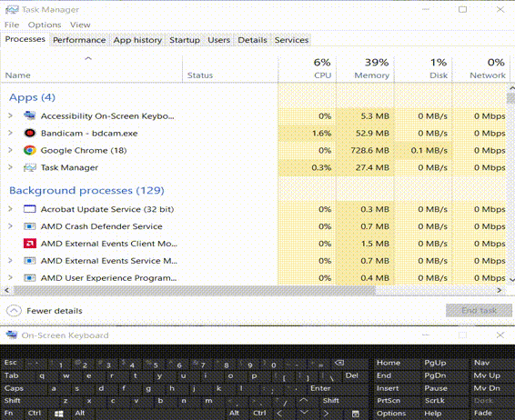Open the File menu
Screen dimensions: 515x420
point(12,25)
